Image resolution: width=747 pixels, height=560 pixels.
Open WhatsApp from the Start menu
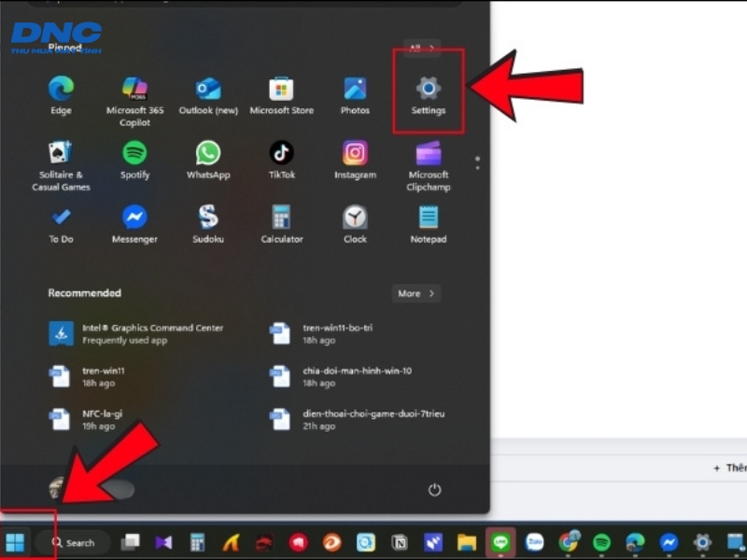coord(208,160)
